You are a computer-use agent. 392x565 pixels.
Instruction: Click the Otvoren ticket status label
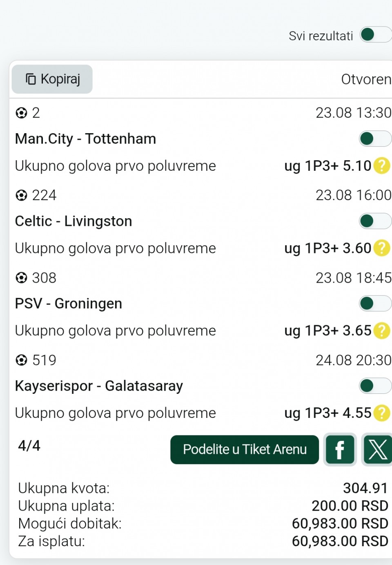pyautogui.click(x=366, y=79)
